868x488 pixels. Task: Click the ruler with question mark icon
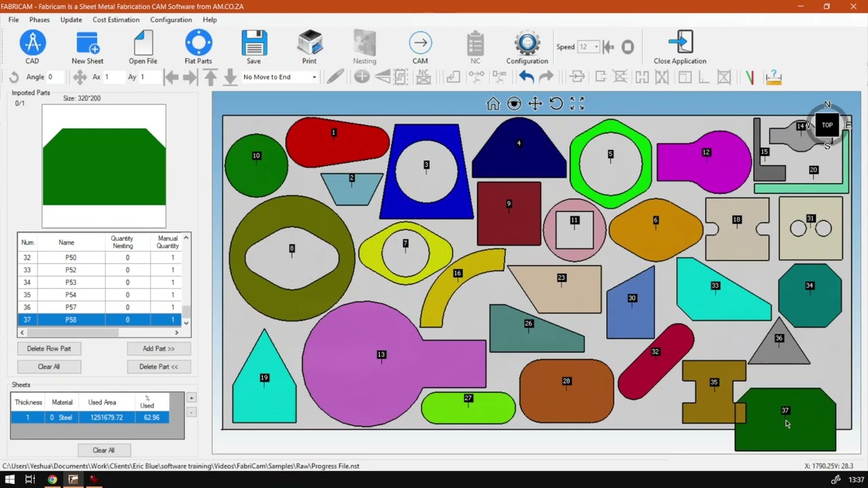(x=773, y=77)
